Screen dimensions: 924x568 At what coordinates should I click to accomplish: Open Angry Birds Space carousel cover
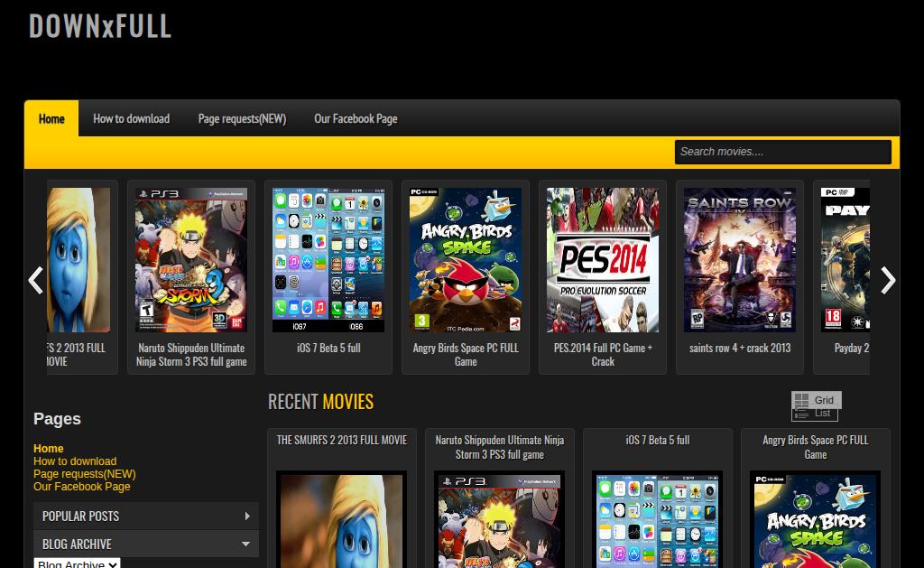coord(466,260)
